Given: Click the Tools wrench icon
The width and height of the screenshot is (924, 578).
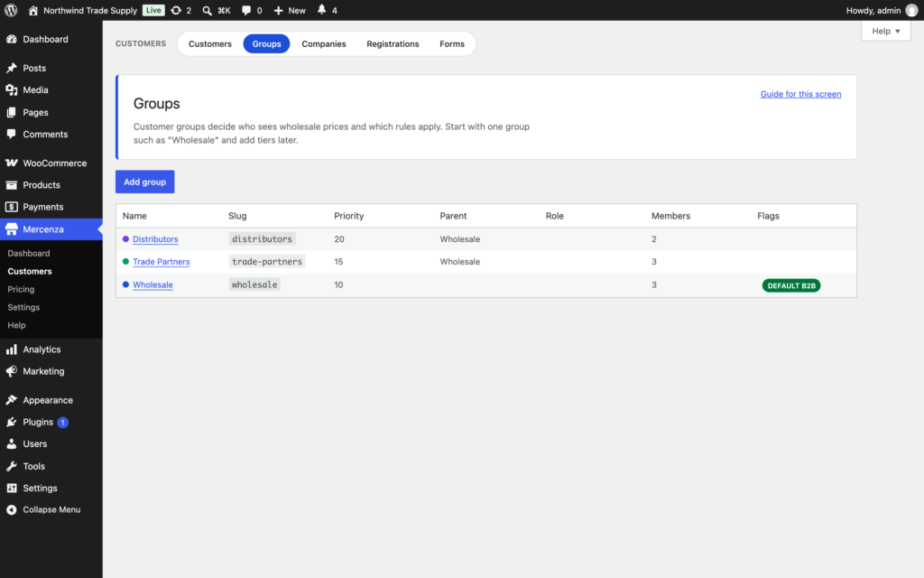Looking at the screenshot, I should tap(11, 466).
